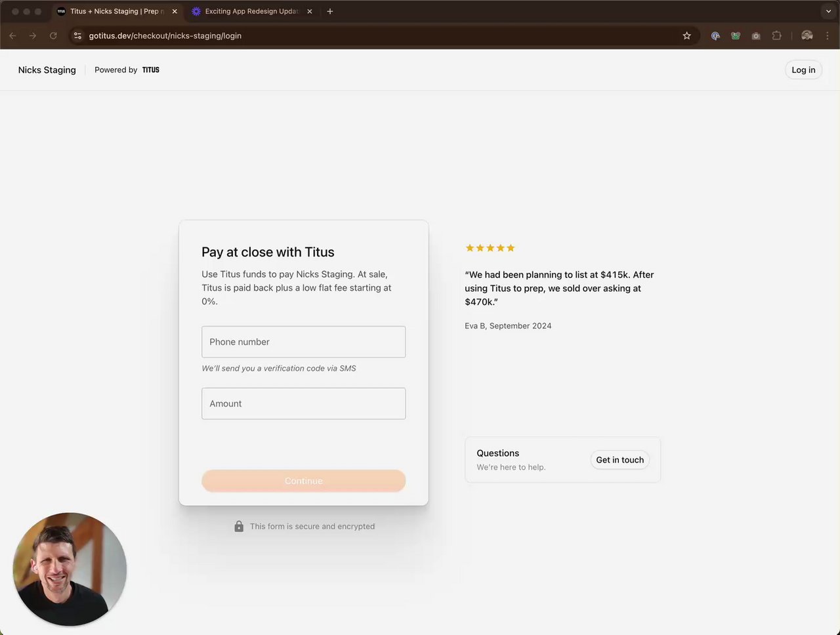This screenshot has width=840, height=635.
Task: Click the Get in touch button
Action: tap(620, 460)
